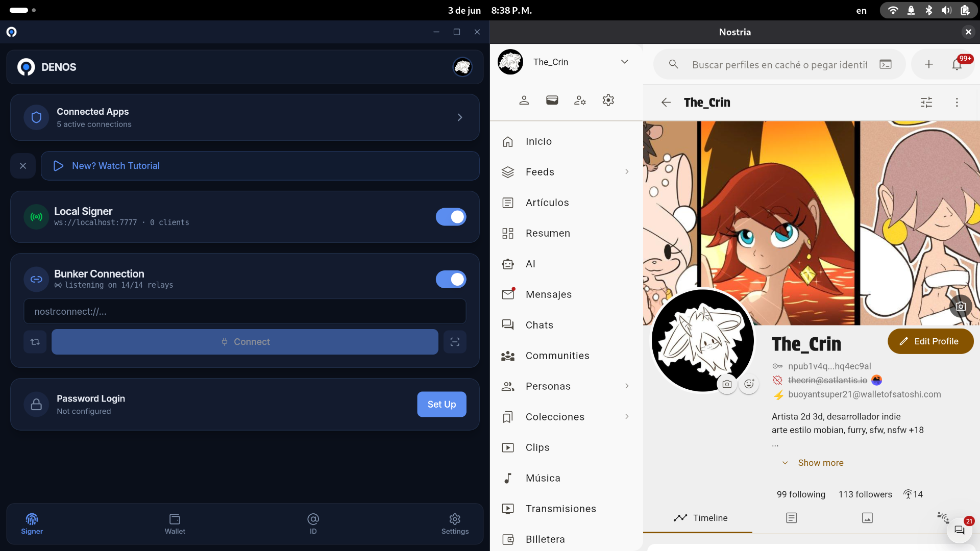Open the Settings tab in DENOS

(455, 524)
